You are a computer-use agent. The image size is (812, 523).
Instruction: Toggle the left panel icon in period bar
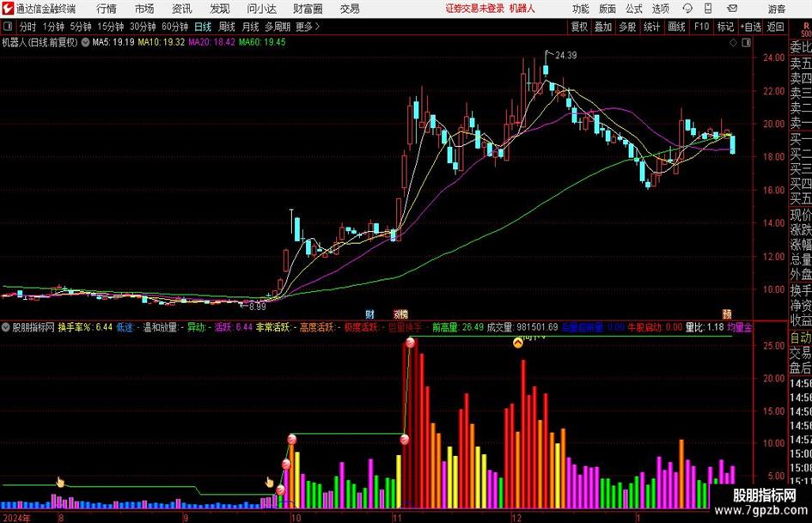point(8,27)
